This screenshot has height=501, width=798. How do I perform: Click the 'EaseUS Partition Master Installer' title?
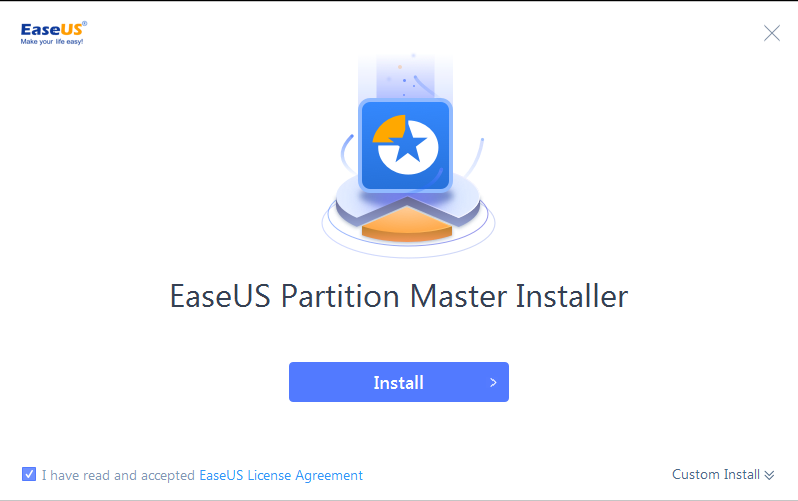[x=399, y=296]
